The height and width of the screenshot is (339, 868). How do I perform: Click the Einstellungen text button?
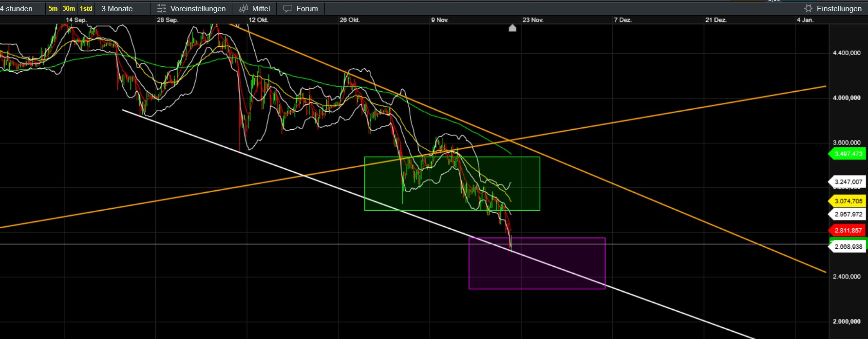tap(839, 9)
